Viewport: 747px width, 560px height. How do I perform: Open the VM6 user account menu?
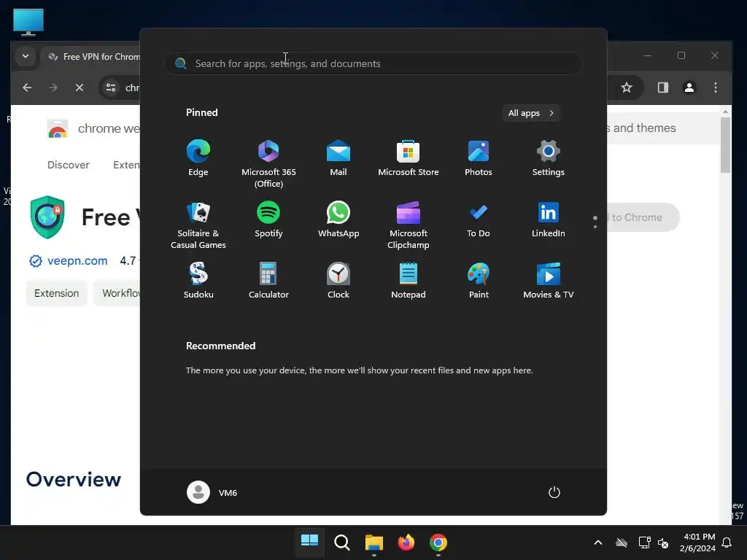(x=212, y=492)
